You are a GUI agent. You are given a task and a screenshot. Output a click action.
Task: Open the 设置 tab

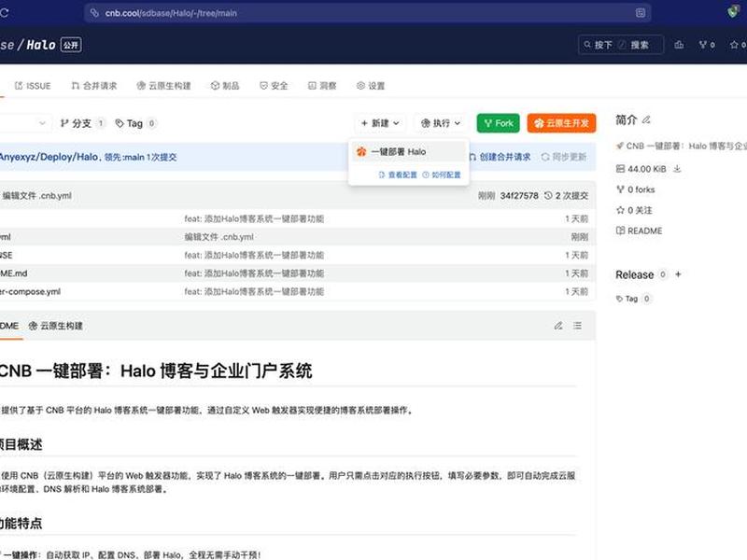point(371,86)
